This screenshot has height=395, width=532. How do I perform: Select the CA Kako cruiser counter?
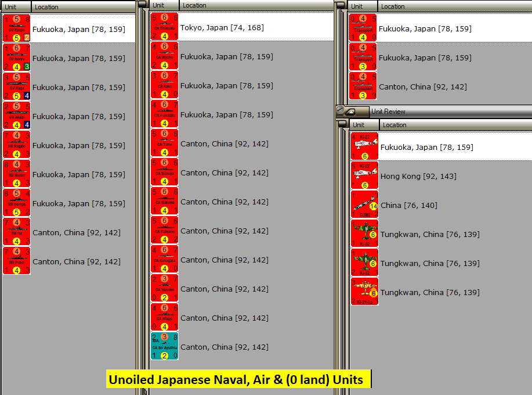click(165, 85)
